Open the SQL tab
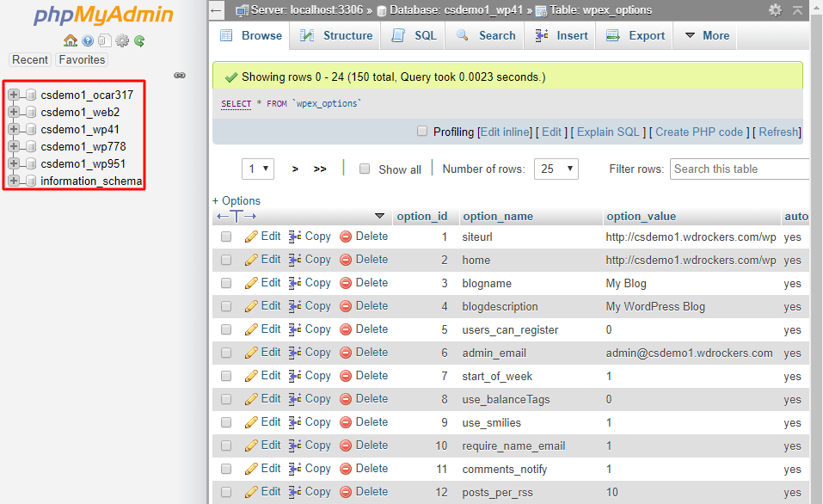 (415, 36)
